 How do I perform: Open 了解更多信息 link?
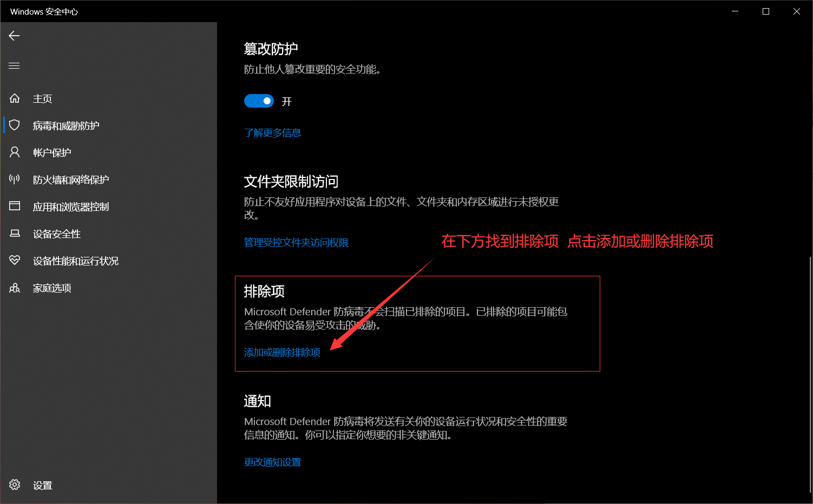[x=272, y=132]
